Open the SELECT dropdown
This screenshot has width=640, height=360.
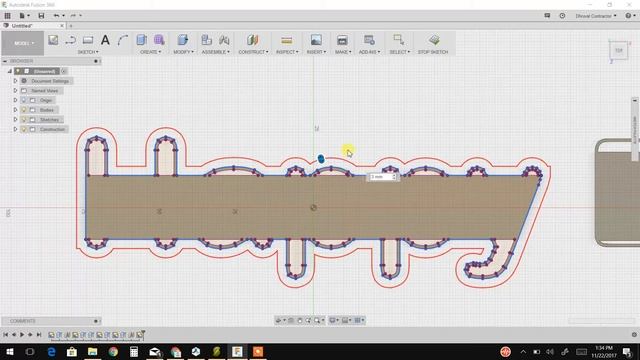(x=399, y=52)
